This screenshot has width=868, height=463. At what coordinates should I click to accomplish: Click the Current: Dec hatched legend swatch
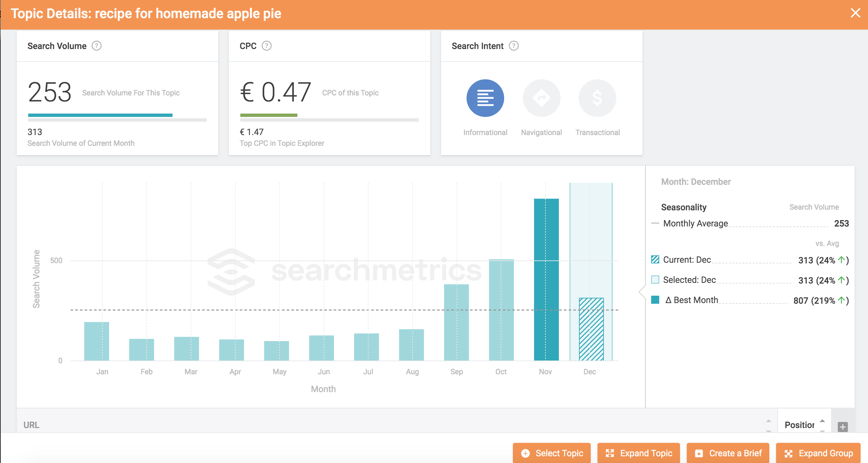click(x=655, y=259)
